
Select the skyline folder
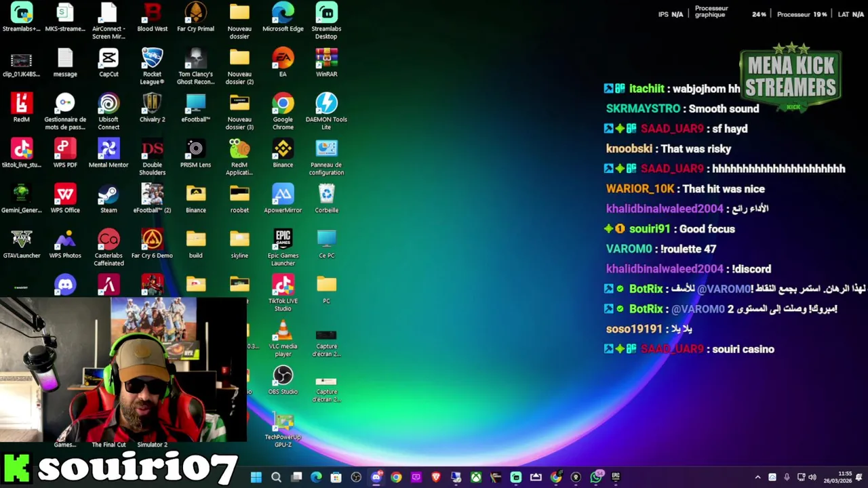239,245
